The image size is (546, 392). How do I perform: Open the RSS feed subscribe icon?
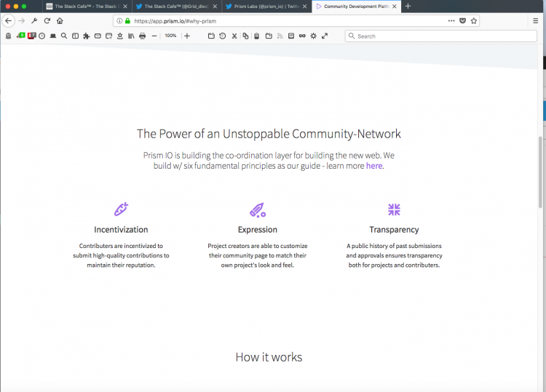(x=280, y=36)
